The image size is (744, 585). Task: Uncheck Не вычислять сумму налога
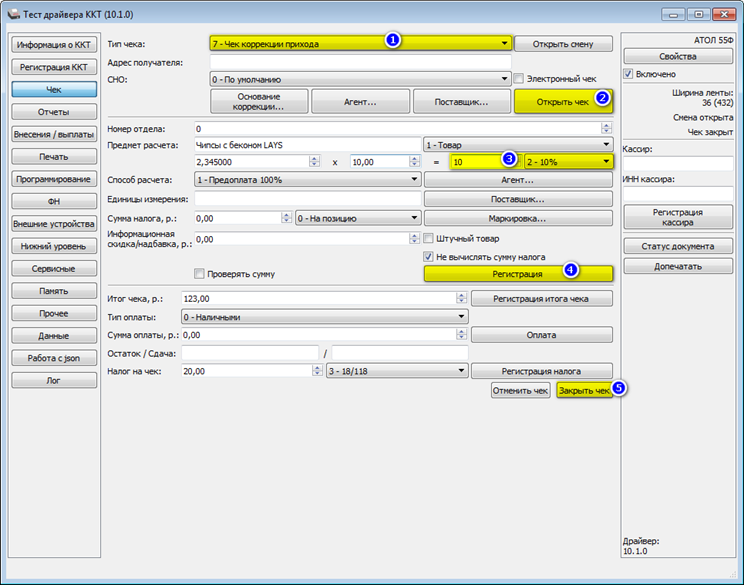[428, 257]
